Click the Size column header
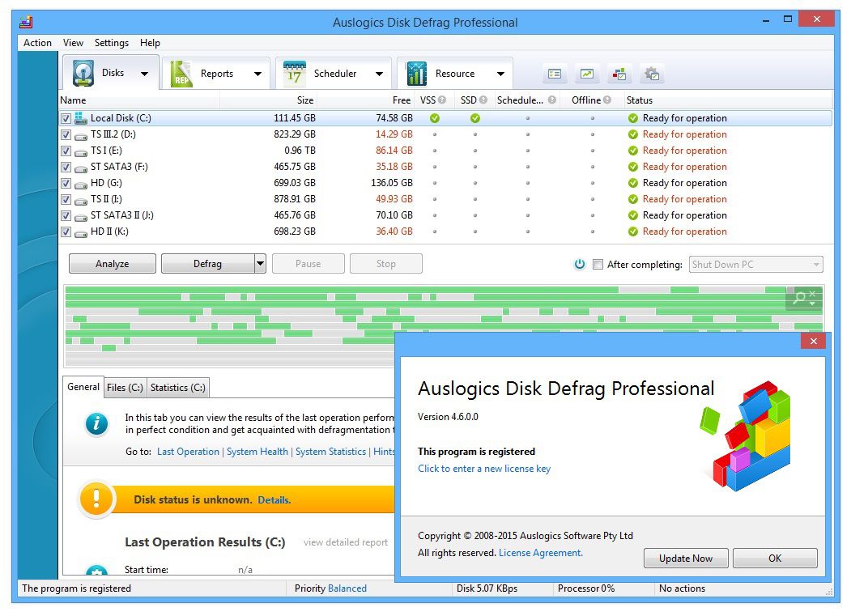The height and width of the screenshot is (616, 851). 267,100
